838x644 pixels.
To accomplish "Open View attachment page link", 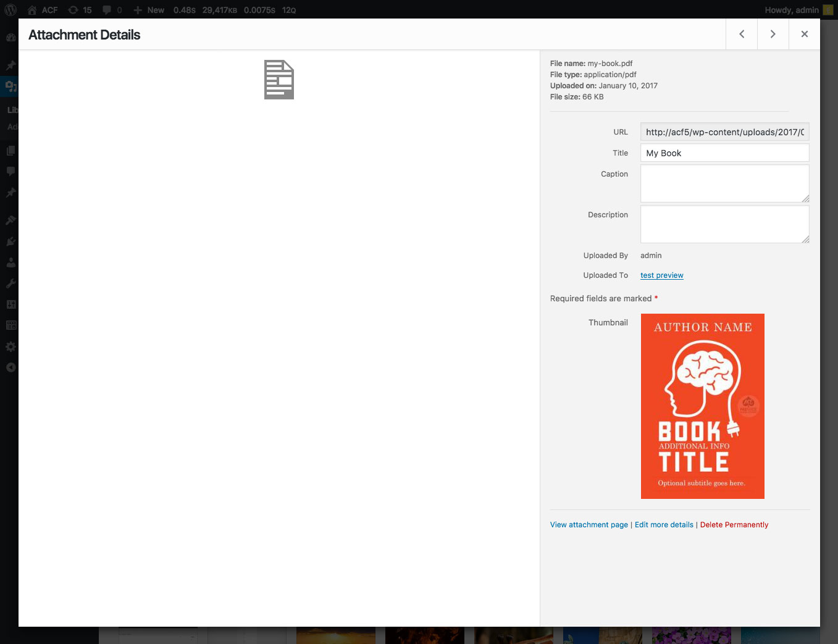I will (589, 525).
